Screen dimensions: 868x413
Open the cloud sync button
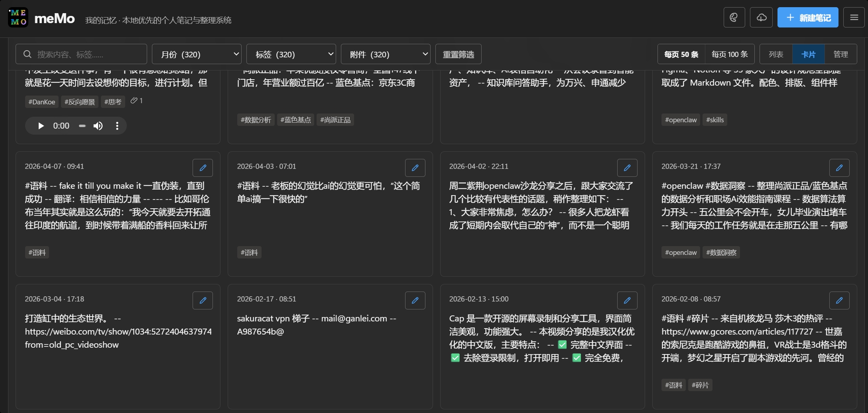pyautogui.click(x=761, y=18)
